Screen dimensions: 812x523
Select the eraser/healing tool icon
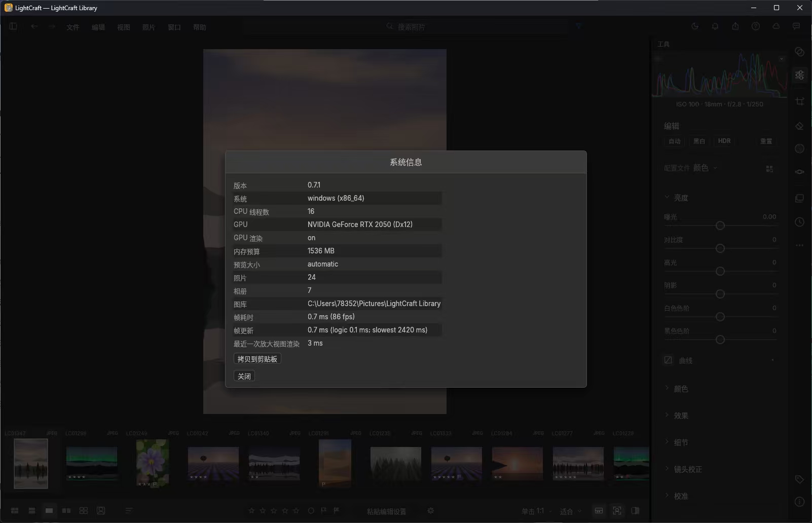coord(799,126)
